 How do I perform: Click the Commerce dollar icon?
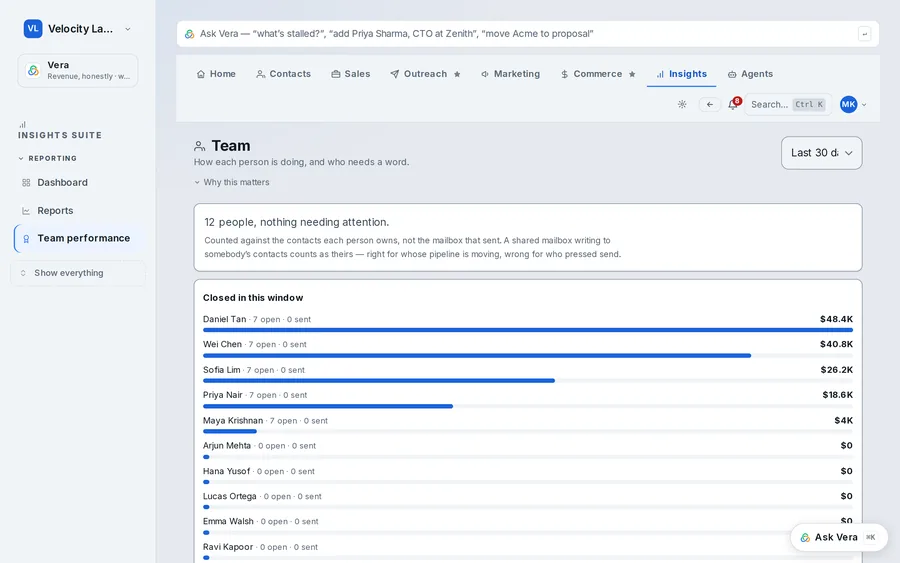coord(564,74)
